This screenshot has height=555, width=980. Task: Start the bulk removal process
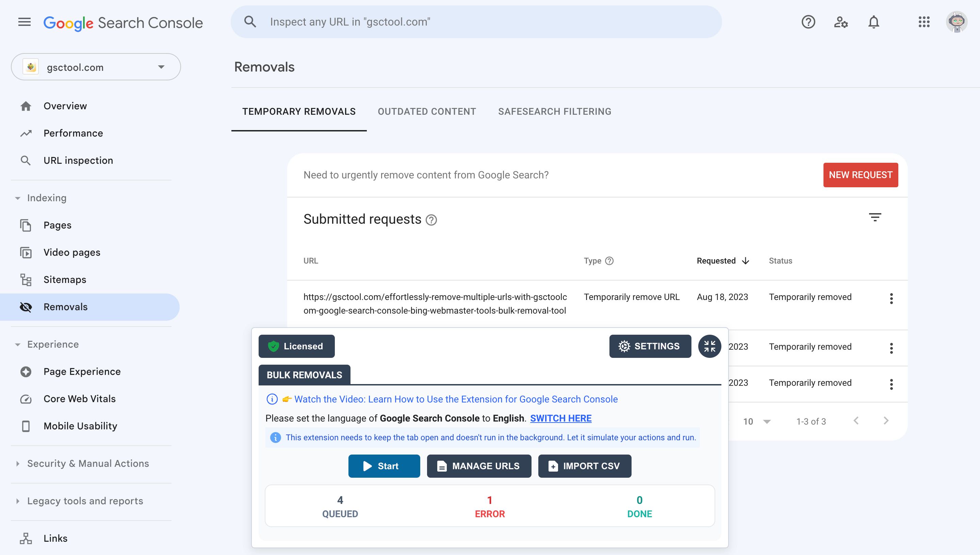tap(384, 466)
